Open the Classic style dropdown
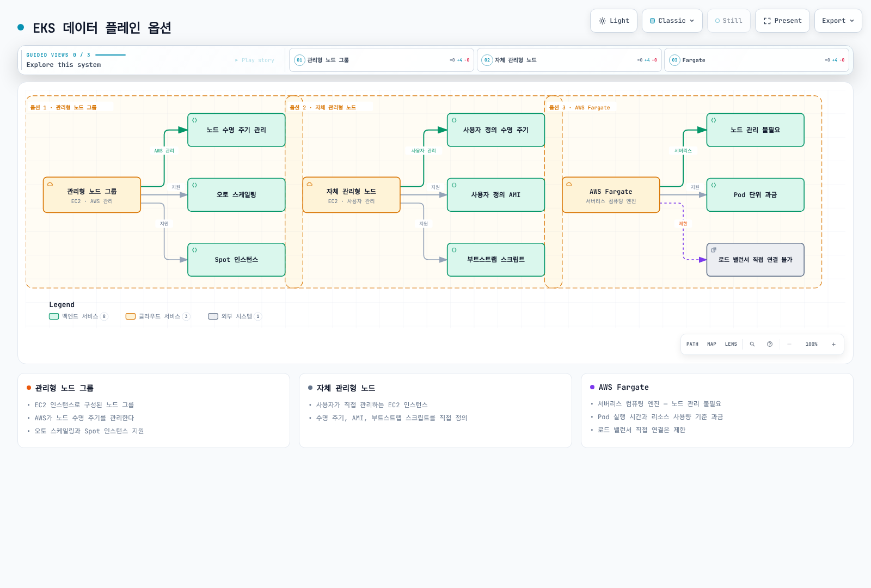Screen dimensions: 871x588 coord(672,21)
